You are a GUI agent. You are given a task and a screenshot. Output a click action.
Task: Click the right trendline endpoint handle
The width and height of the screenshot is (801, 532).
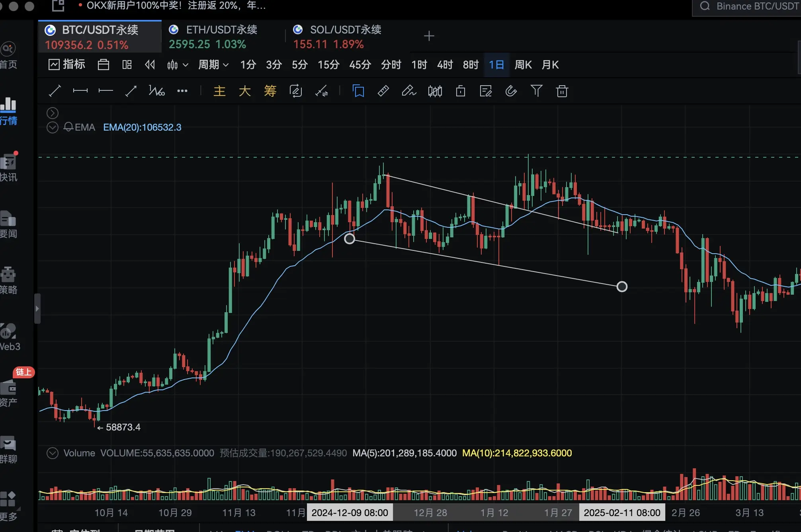[x=622, y=287]
